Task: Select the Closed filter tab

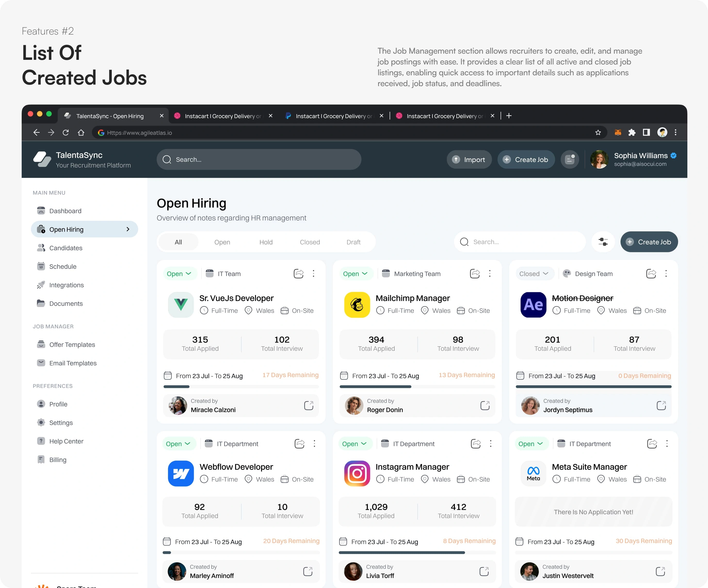Action: coord(310,242)
